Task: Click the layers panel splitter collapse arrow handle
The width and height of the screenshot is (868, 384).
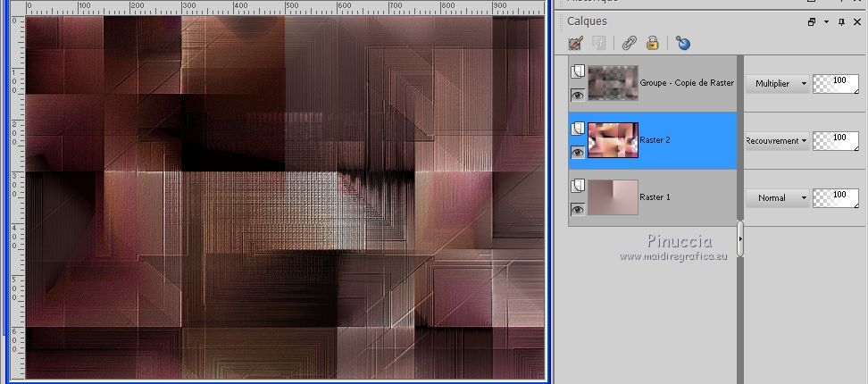Action: point(740,238)
